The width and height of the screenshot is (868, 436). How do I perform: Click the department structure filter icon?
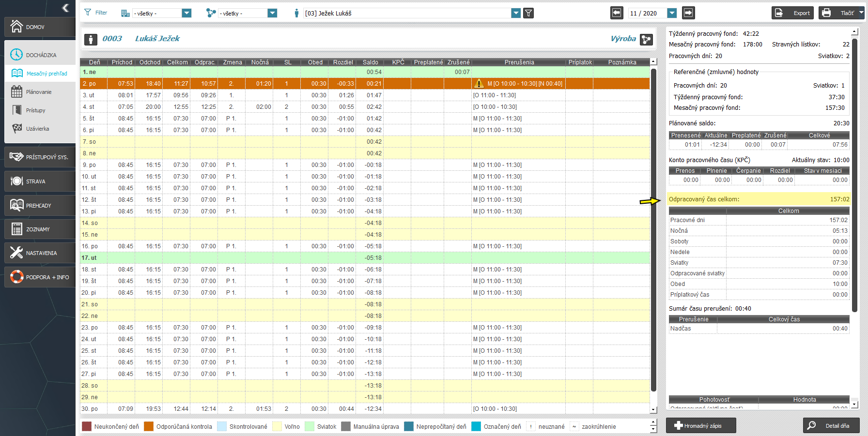[211, 13]
